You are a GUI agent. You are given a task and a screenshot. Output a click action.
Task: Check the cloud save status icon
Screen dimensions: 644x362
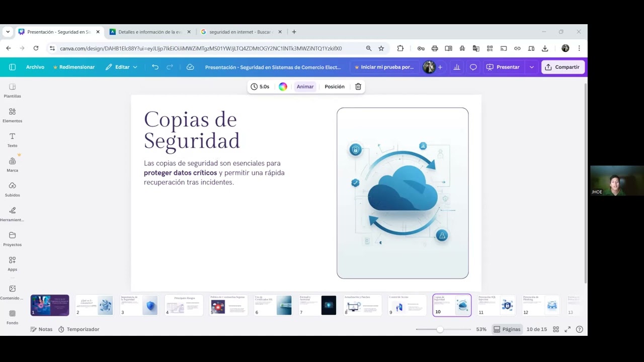click(x=190, y=67)
